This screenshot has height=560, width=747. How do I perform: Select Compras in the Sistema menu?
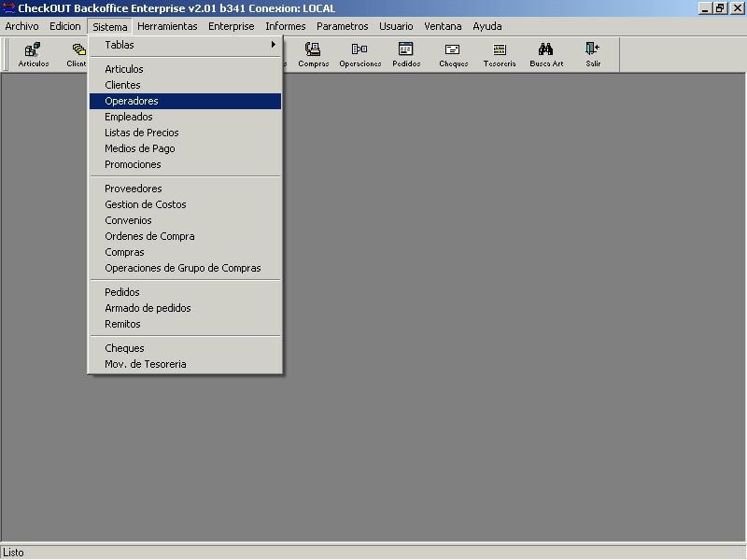tap(185, 252)
